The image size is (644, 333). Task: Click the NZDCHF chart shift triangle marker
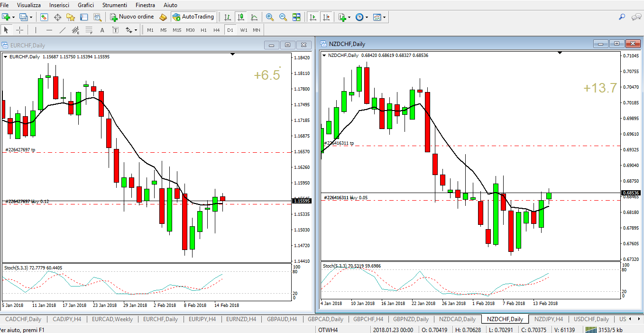[560, 53]
